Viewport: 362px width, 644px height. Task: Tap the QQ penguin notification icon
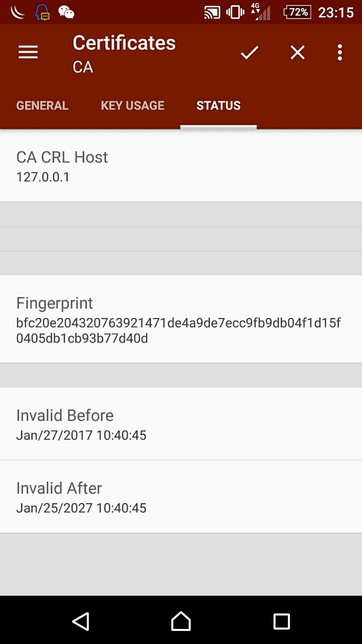pyautogui.click(x=43, y=12)
